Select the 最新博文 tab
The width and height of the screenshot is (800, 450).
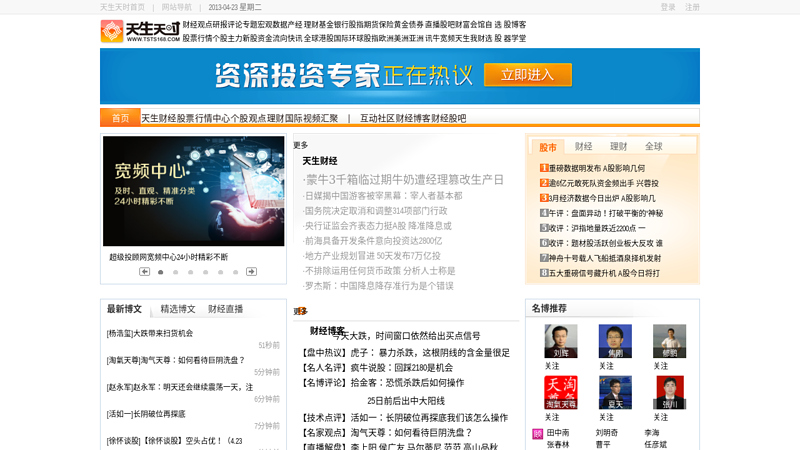124,309
